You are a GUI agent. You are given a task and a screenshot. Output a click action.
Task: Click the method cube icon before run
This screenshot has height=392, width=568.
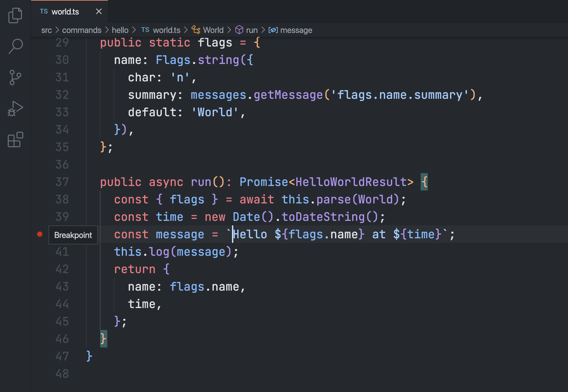point(239,30)
